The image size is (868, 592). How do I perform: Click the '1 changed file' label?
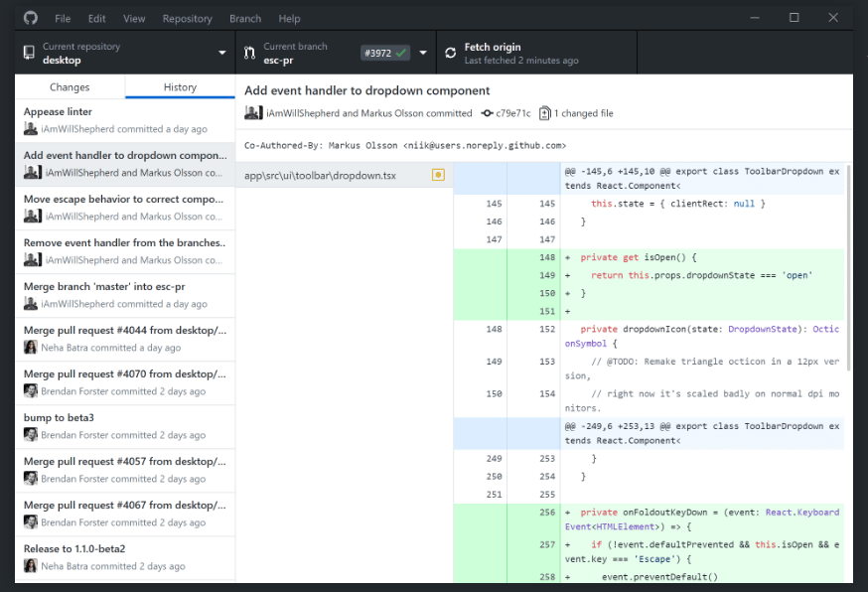pyautogui.click(x=583, y=113)
